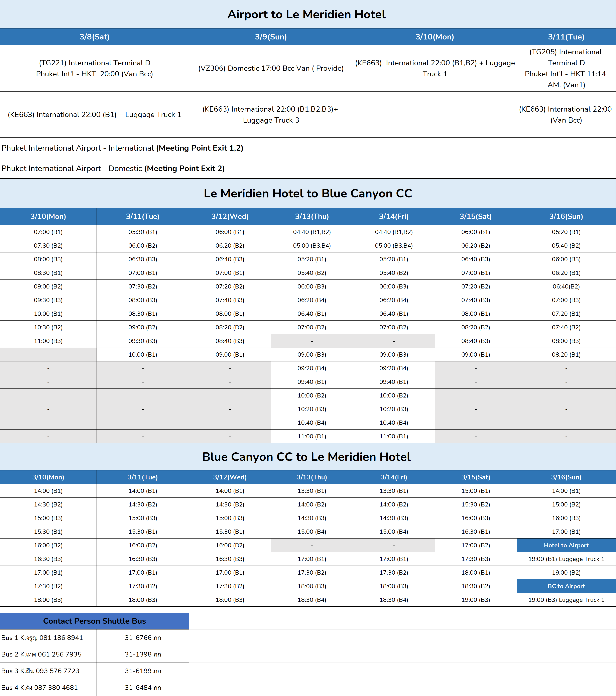Select the 19:00 (B3) Luggage Truck 1 cell

point(566,600)
